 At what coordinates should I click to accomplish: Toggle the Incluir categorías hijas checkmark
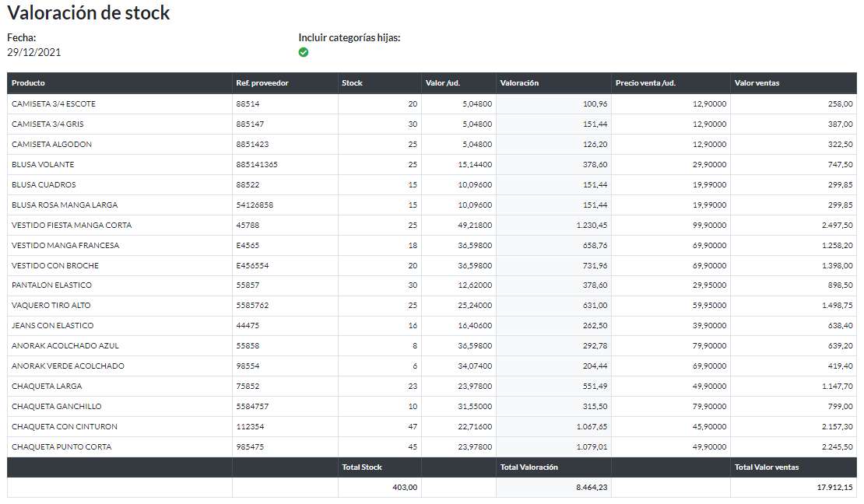pyautogui.click(x=304, y=51)
